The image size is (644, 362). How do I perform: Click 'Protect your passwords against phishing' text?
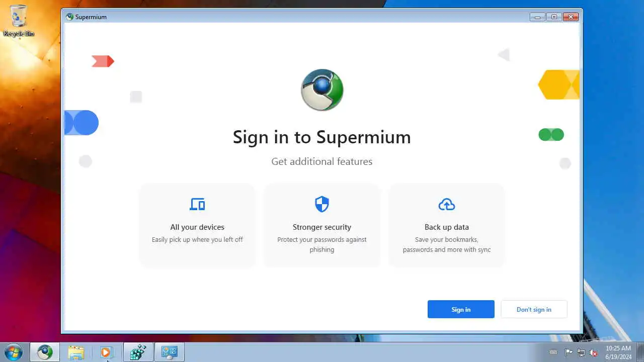click(x=322, y=244)
